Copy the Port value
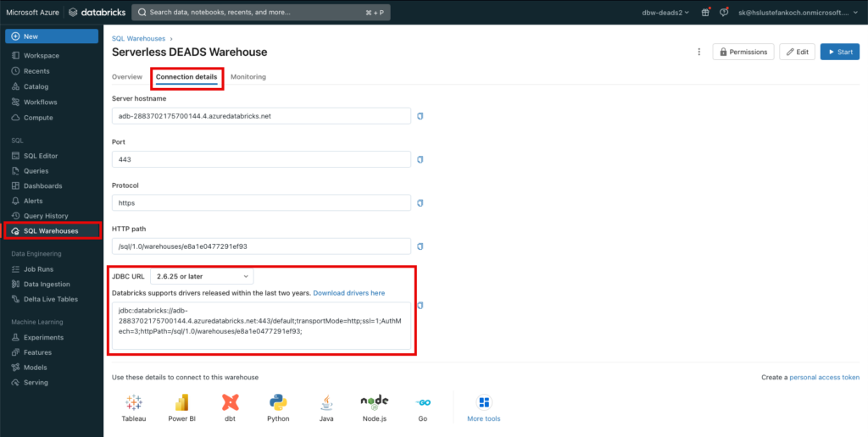 coord(420,159)
